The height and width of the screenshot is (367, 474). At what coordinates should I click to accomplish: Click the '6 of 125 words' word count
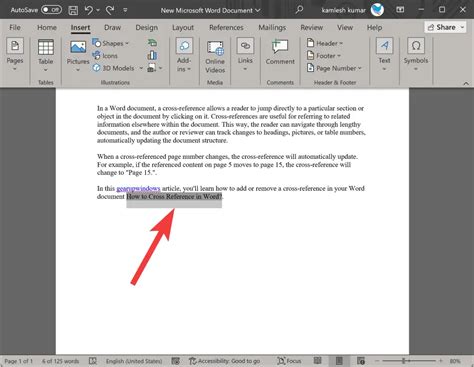coord(60,361)
